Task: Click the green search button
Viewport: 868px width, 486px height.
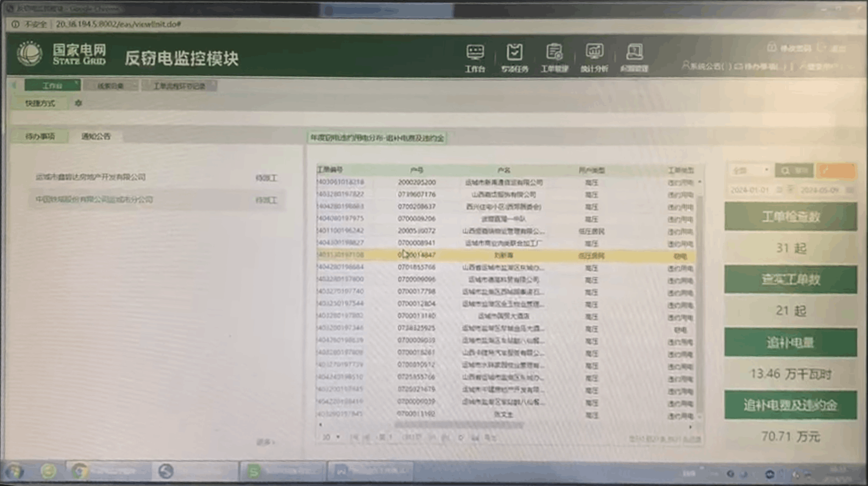Action: coord(794,171)
